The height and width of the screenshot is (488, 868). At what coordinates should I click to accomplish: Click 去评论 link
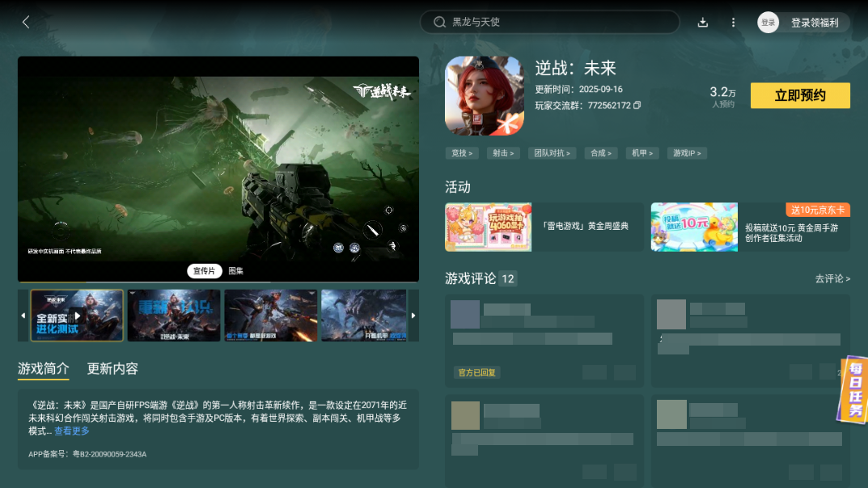(832, 278)
